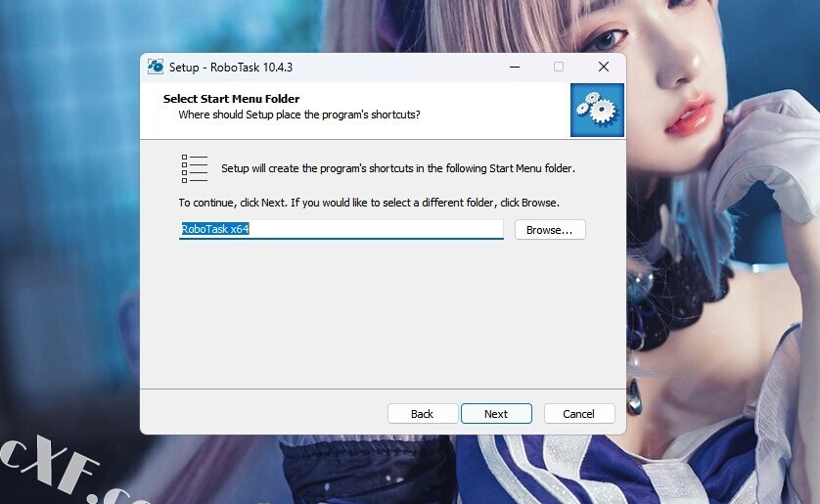
Task: Click the disabled maximize button
Action: click(559, 67)
